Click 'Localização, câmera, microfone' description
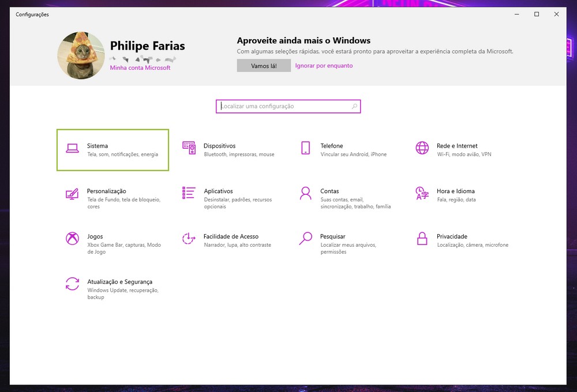 (x=473, y=245)
